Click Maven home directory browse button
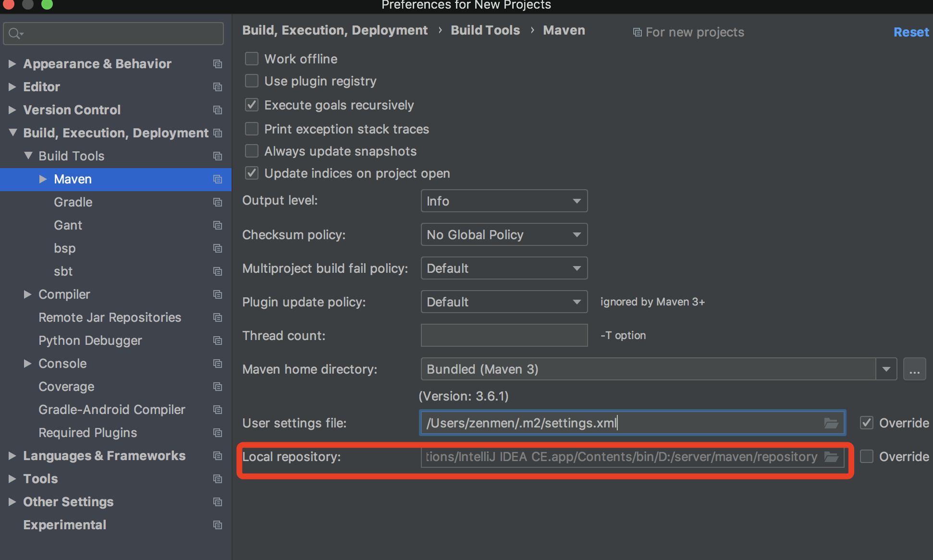933x560 pixels. 914,369
